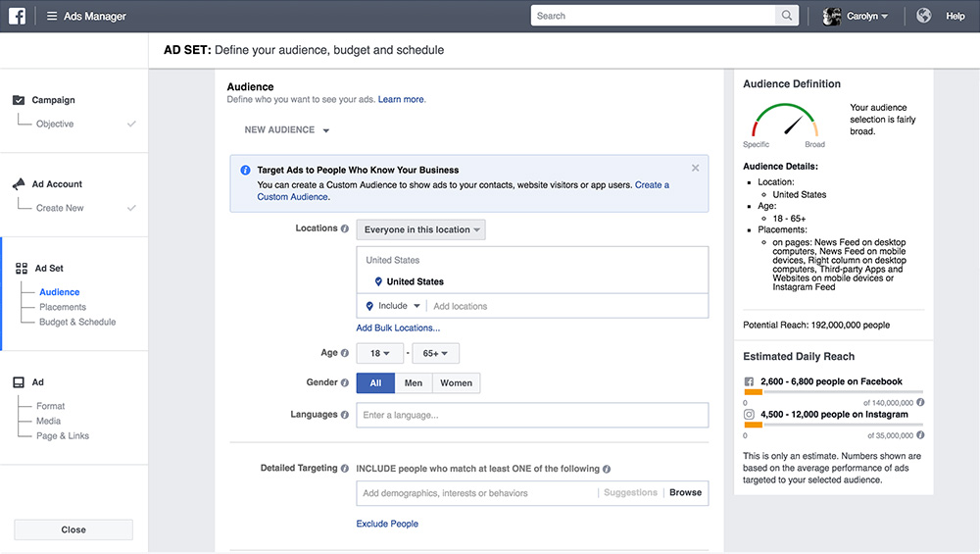This screenshot has width=980, height=554.
Task: Click info icon next to 'of 35,000,000'
Action: (920, 435)
